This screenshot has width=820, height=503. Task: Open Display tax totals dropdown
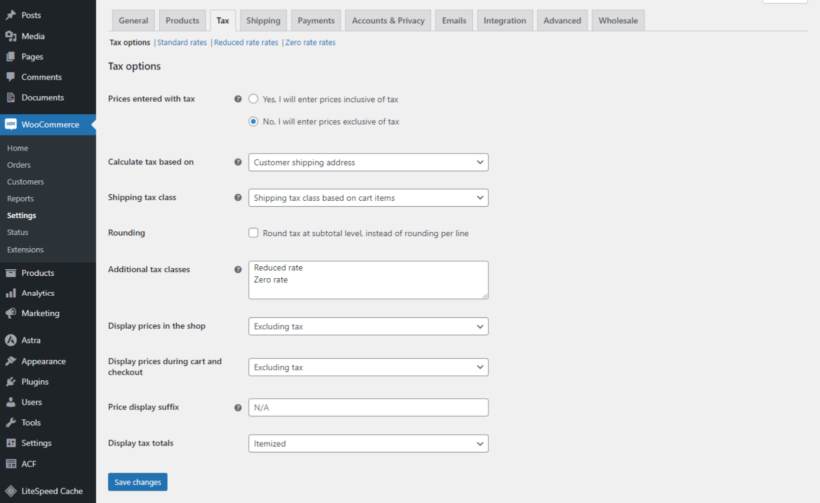[368, 443]
